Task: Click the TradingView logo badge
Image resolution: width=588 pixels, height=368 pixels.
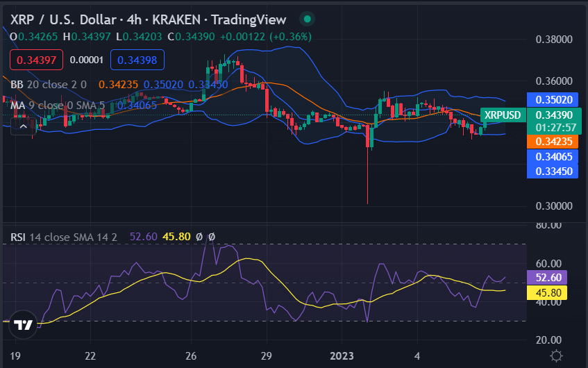Action: (x=23, y=324)
